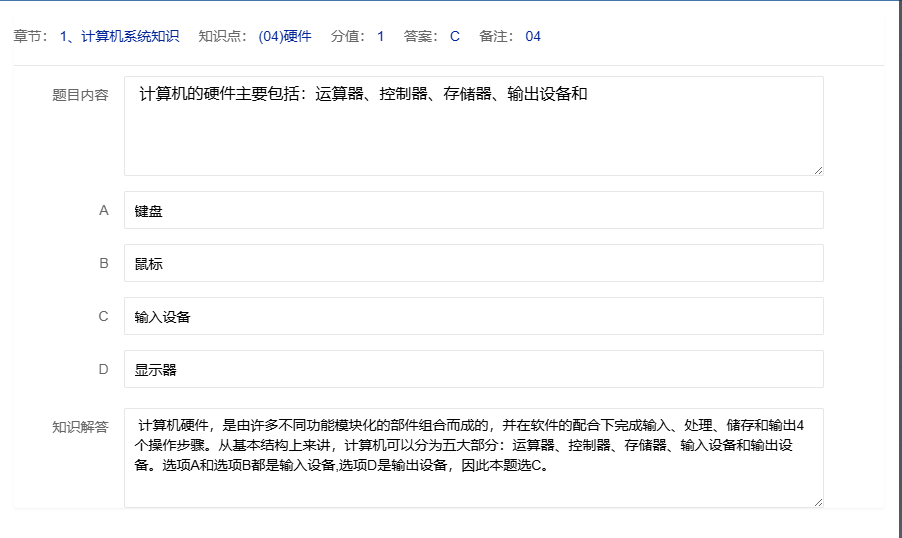Image resolution: width=902 pixels, height=538 pixels.
Task: Click the label C beside 输入设备
Action: [103, 317]
